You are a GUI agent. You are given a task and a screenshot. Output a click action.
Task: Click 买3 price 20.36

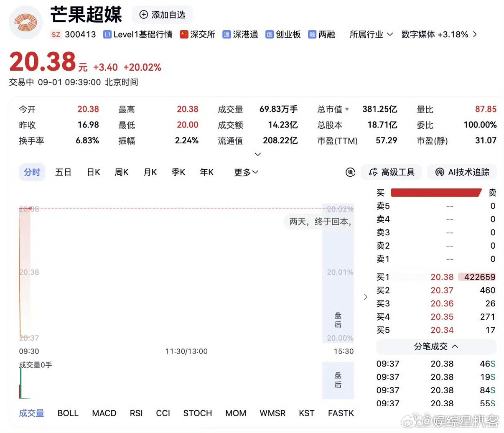click(x=442, y=304)
